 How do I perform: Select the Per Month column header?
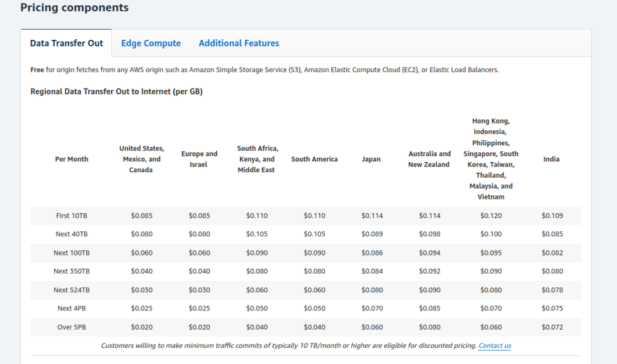[72, 159]
